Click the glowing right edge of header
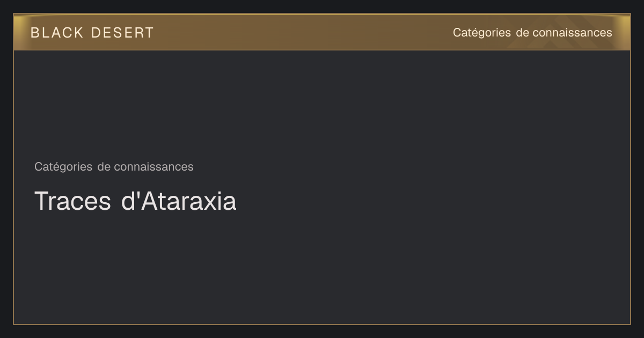This screenshot has height=338, width=644. 625,32
